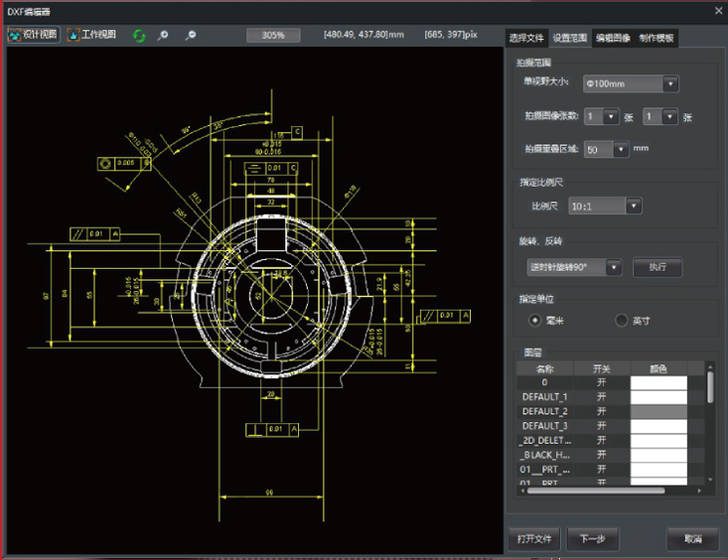This screenshot has height=560, width=728.
Task: Click the 颜色 column header
Action: tap(659, 368)
